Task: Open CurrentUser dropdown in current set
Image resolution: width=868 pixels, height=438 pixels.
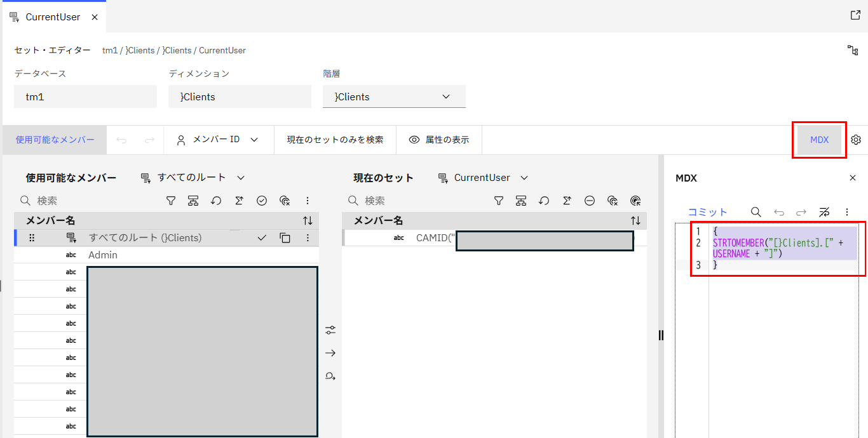Action: pos(484,178)
